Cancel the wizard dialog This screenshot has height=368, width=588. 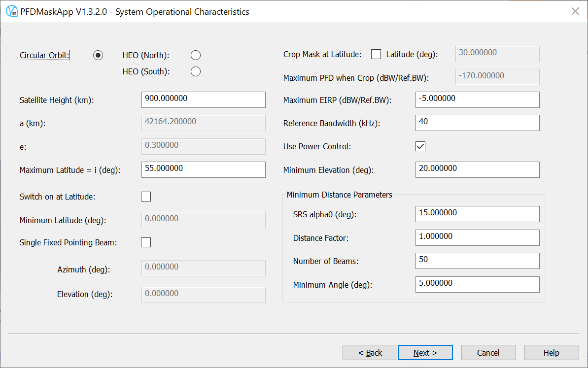point(488,353)
